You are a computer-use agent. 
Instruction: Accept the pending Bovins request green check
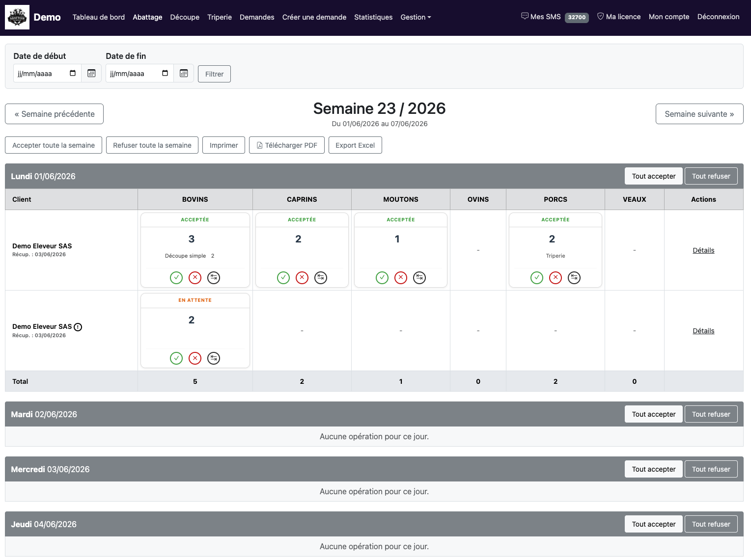coord(176,358)
